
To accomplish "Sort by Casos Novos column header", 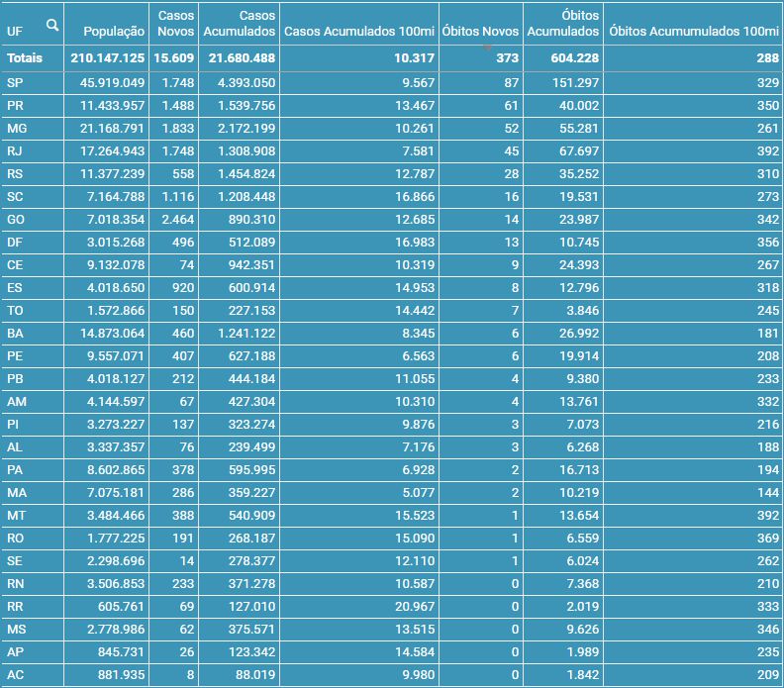I will click(x=176, y=24).
